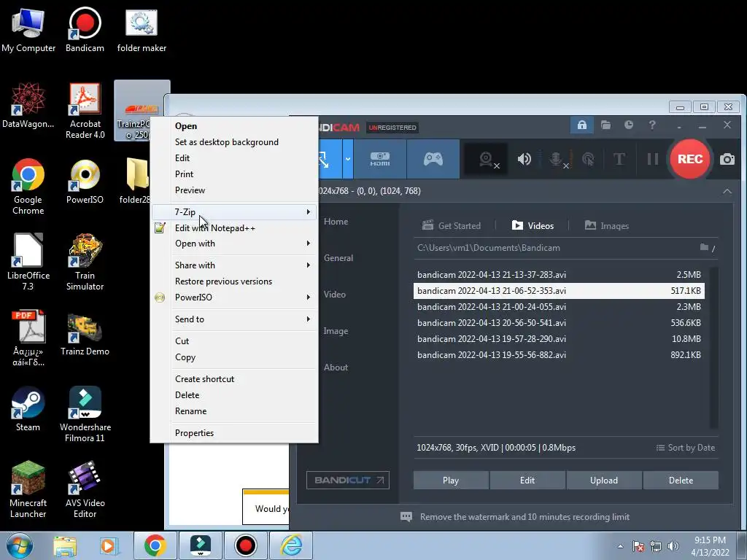Open Bandicam help question mark icon
Image resolution: width=747 pixels, height=560 pixels.
click(x=652, y=125)
